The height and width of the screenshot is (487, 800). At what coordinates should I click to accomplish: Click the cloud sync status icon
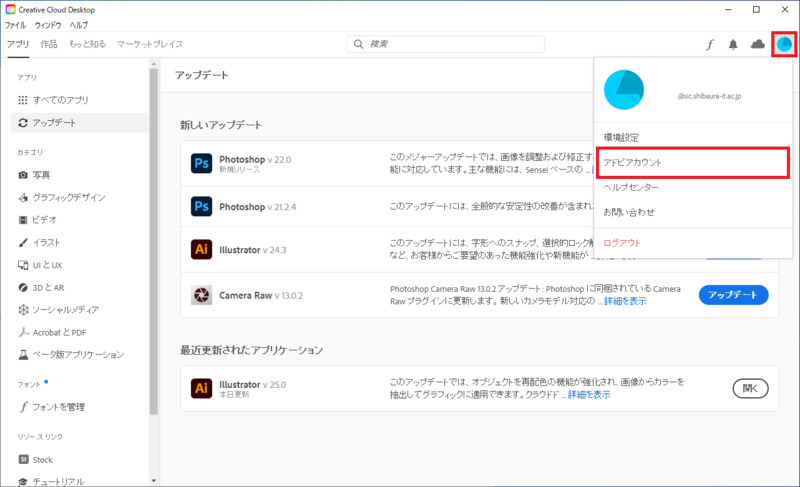[758, 44]
